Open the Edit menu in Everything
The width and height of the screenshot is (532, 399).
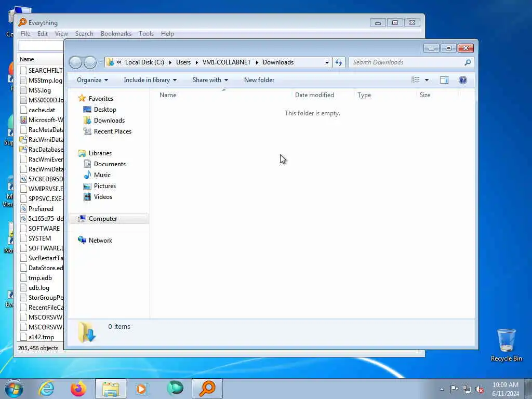tap(43, 34)
